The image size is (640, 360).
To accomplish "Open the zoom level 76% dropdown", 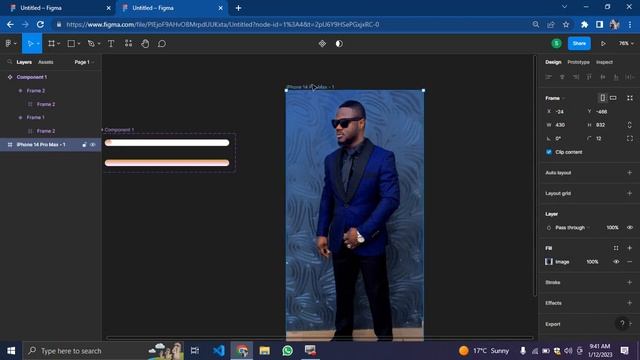I will (x=626, y=43).
